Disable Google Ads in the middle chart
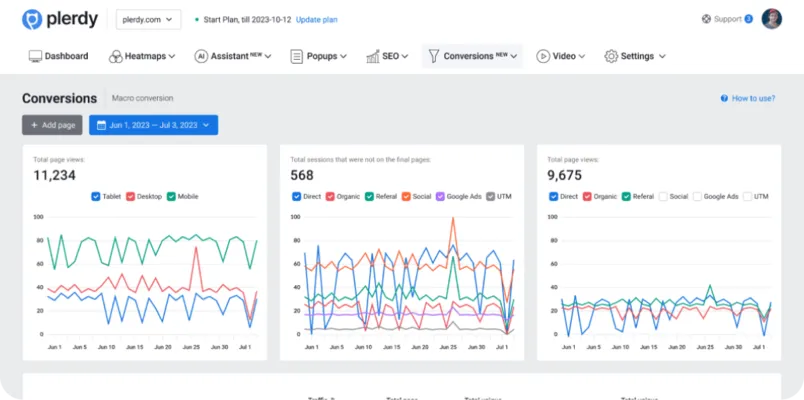Viewport: 804px width, 400px height. click(x=439, y=197)
